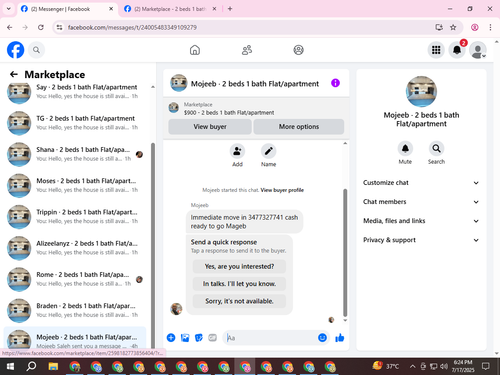
Task: Show hidden system tray icons
Action: [x=412, y=367]
